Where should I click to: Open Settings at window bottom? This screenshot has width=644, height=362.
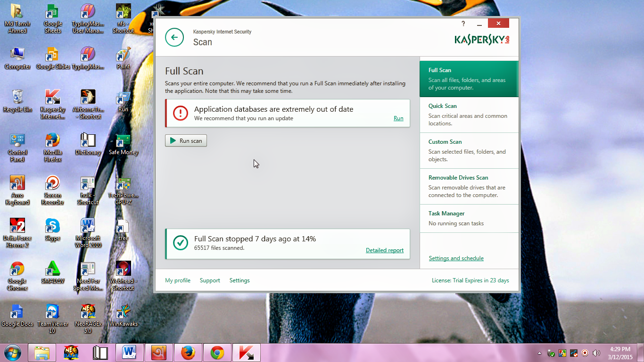(x=239, y=280)
